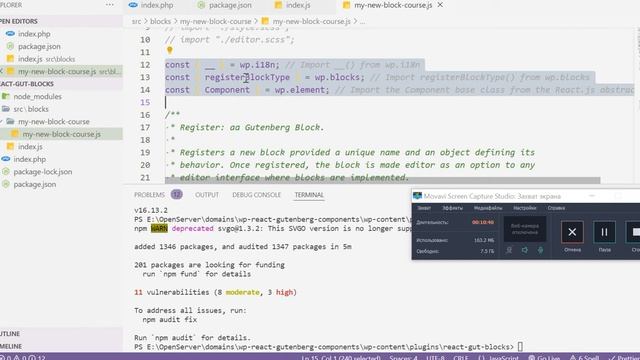Open the Настройки menu in Movavi
This screenshot has height=360, width=640.
pos(524,208)
